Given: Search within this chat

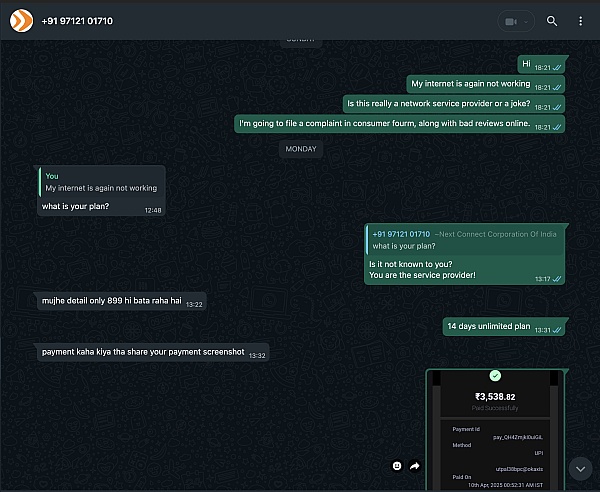Looking at the screenshot, I should tap(552, 21).
